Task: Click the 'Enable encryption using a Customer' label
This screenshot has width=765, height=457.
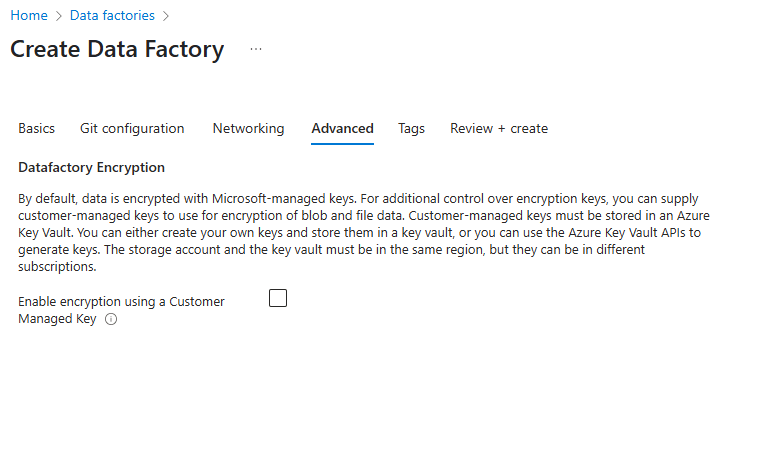Action: (121, 301)
